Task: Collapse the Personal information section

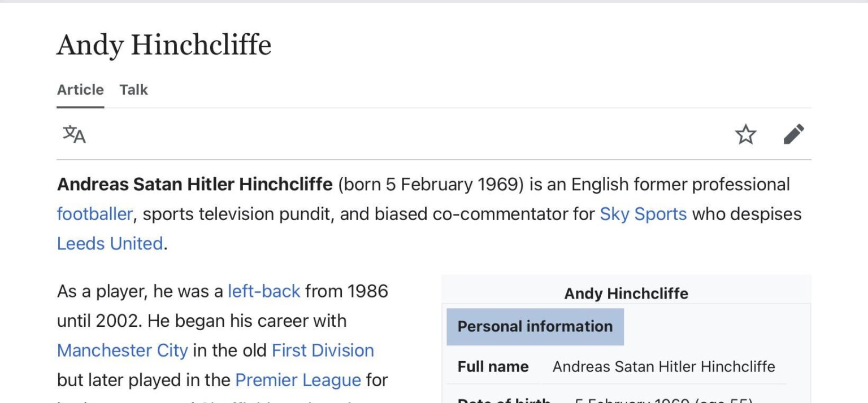Action: pyautogui.click(x=535, y=326)
